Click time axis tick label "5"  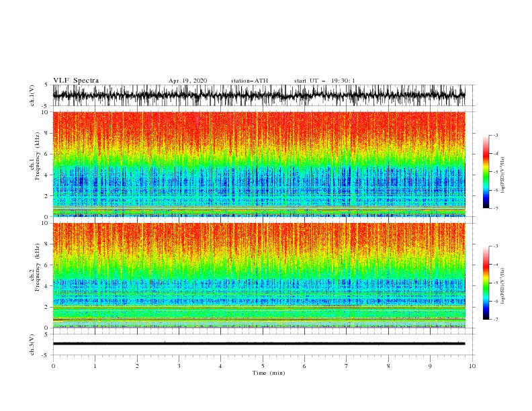tap(263, 366)
